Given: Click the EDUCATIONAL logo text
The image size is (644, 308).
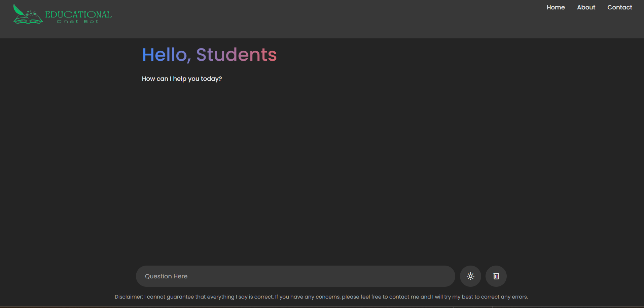Looking at the screenshot, I should (78, 14).
